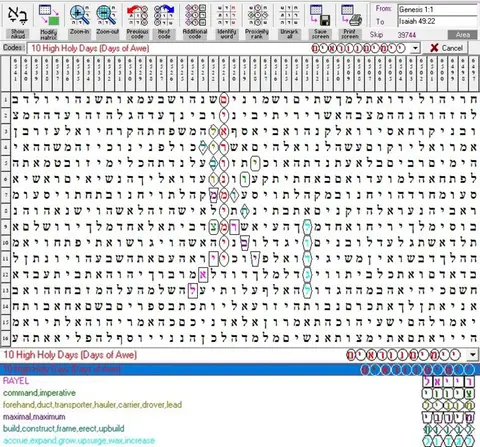The height and width of the screenshot is (447, 480).
Task: Go to the Previous code
Action: (x=137, y=21)
